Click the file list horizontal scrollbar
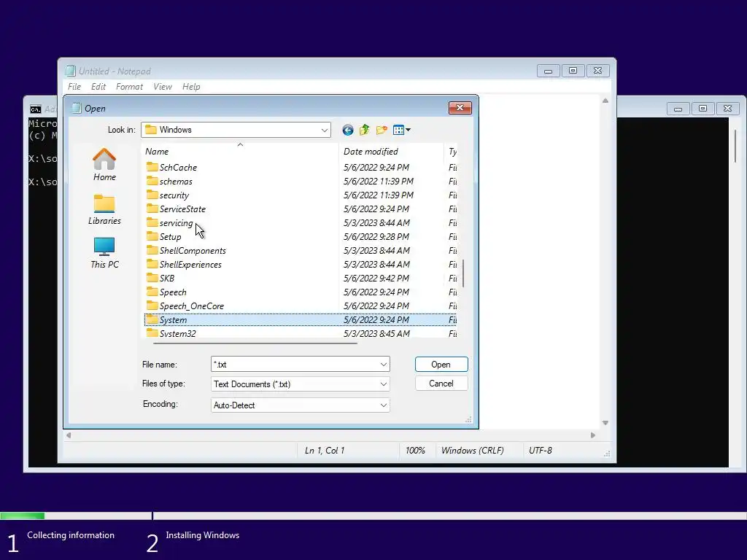The height and width of the screenshot is (560, 747). pyautogui.click(x=255, y=343)
